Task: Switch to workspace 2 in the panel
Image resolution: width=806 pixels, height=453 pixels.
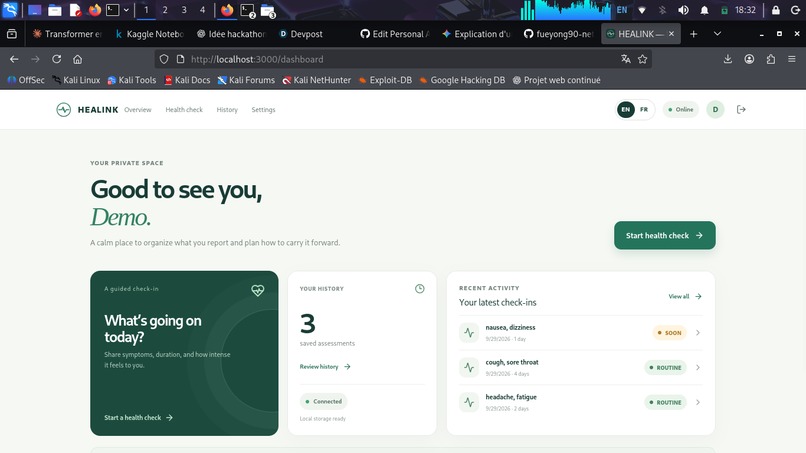Action: coord(165,10)
